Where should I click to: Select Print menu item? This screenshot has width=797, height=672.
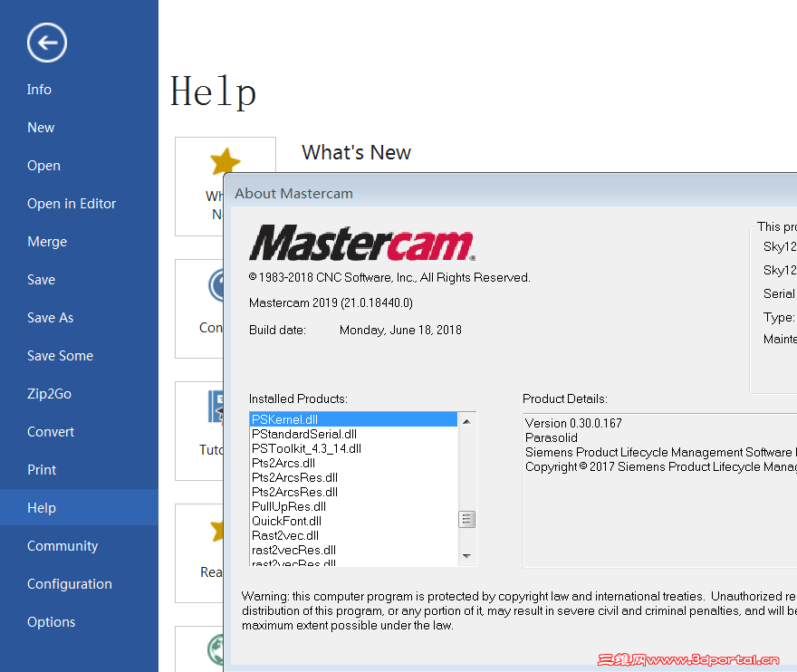pyautogui.click(x=42, y=470)
